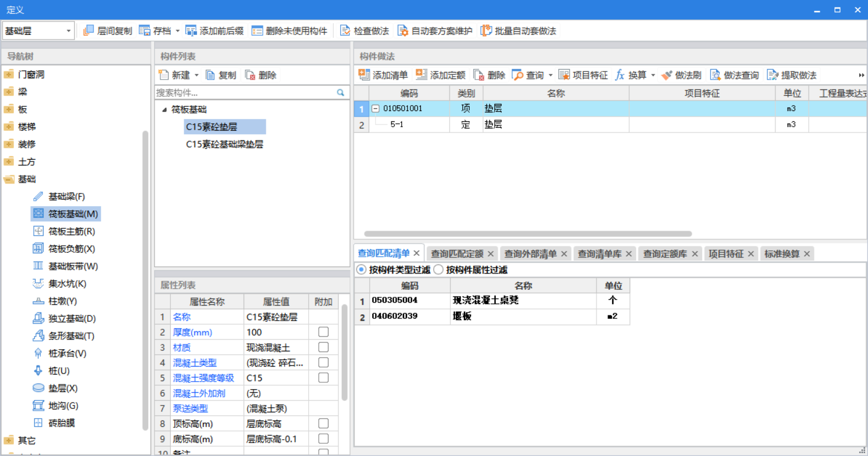This screenshot has width=868, height=456.
Task: Click the 删除未使用构件 icon
Action: click(x=257, y=31)
